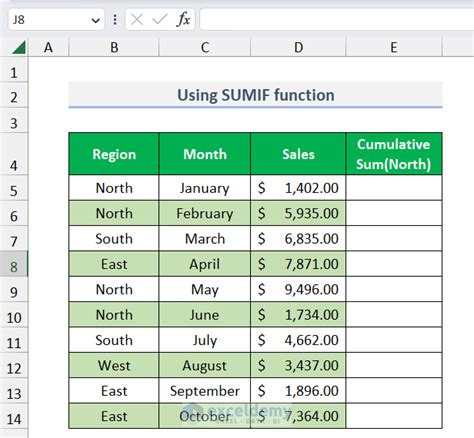Image resolution: width=474 pixels, height=438 pixels.
Task: Click the Enter checkmark icon in formula bar
Action: pos(160,20)
